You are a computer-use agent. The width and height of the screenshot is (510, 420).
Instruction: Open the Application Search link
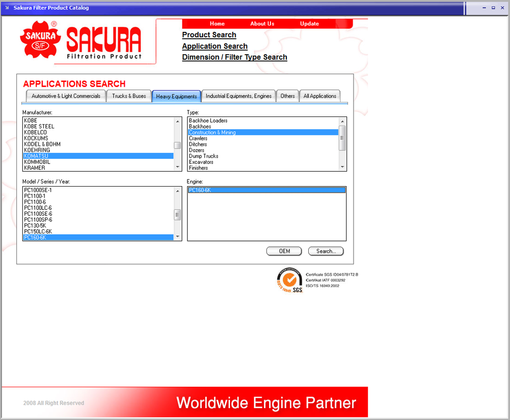pyautogui.click(x=215, y=46)
